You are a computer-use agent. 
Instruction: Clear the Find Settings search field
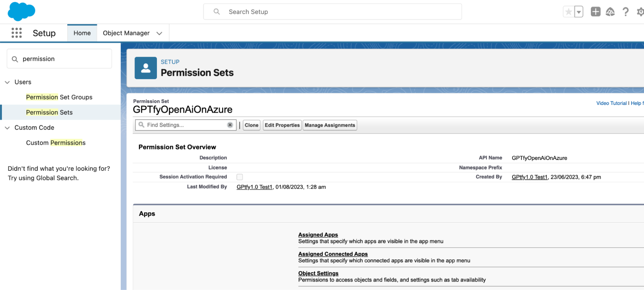pos(230,125)
